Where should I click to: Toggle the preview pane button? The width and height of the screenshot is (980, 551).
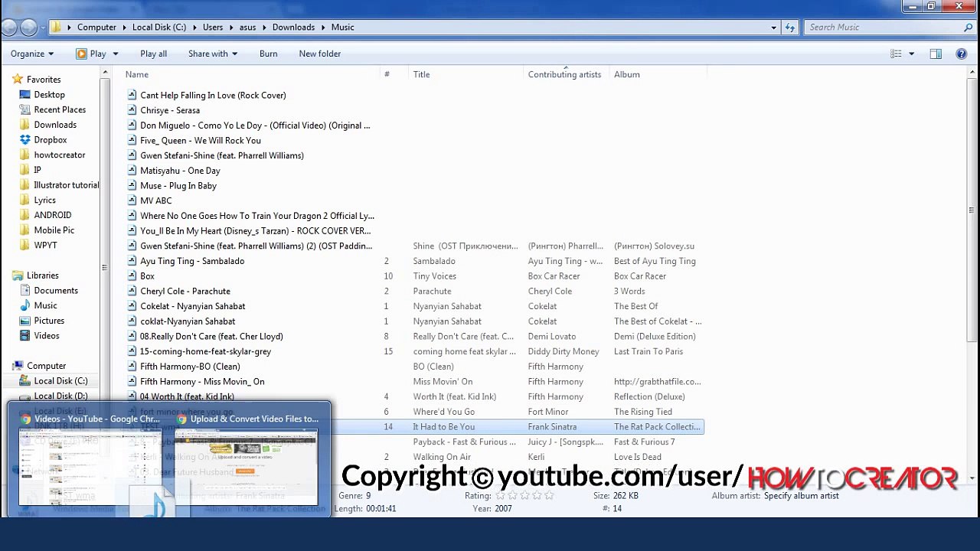pos(936,54)
